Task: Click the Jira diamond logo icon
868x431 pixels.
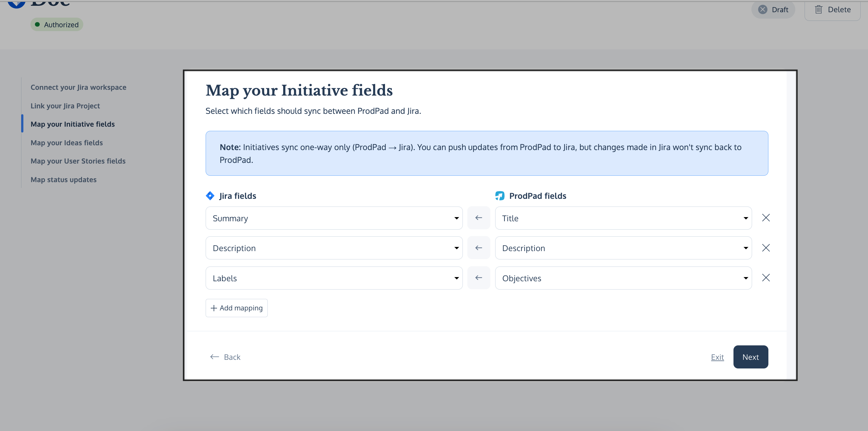Action: [210, 196]
